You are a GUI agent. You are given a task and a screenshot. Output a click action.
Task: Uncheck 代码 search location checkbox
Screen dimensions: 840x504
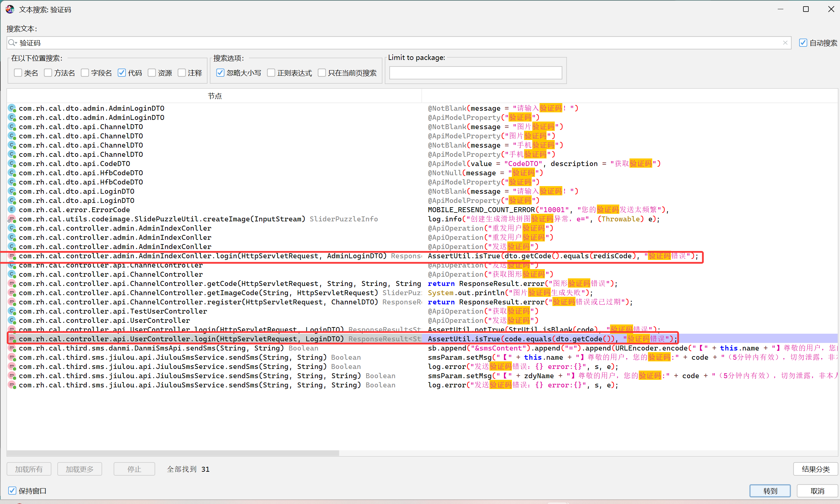pos(122,73)
